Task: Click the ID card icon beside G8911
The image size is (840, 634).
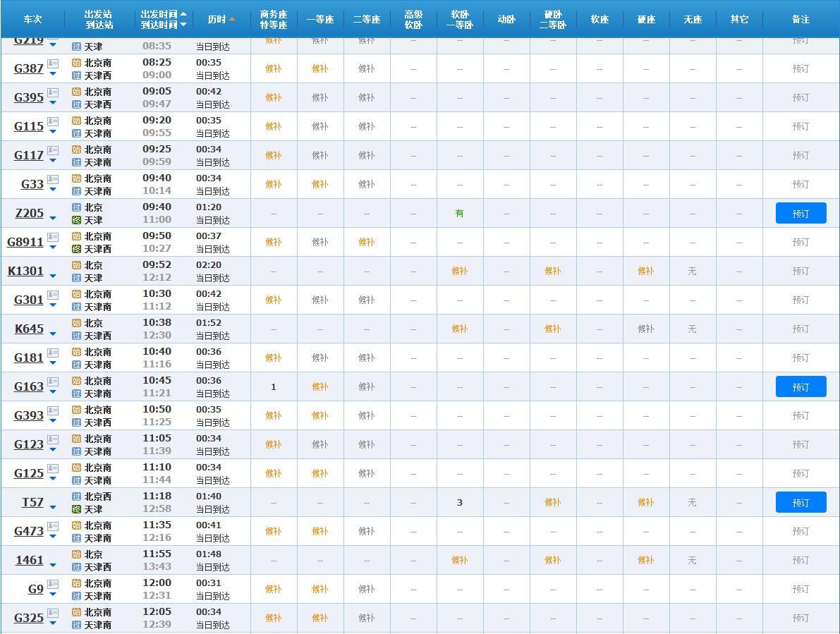Action: pyautogui.click(x=52, y=237)
